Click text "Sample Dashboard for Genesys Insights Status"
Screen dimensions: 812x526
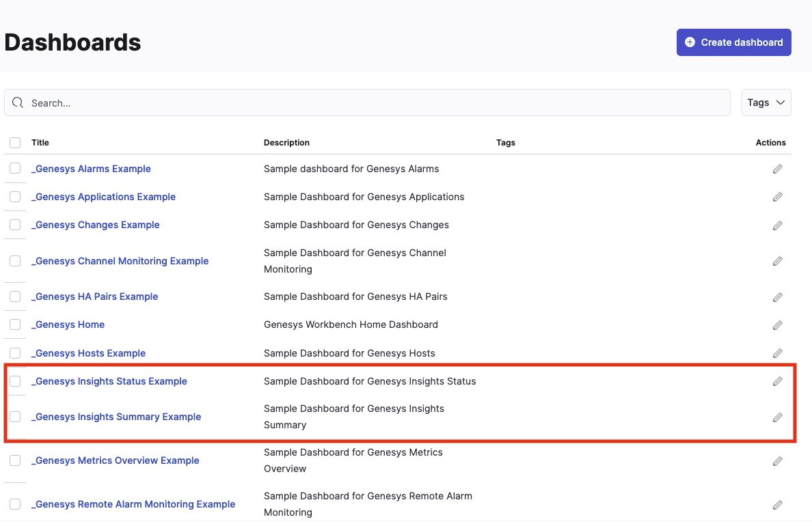(x=370, y=381)
